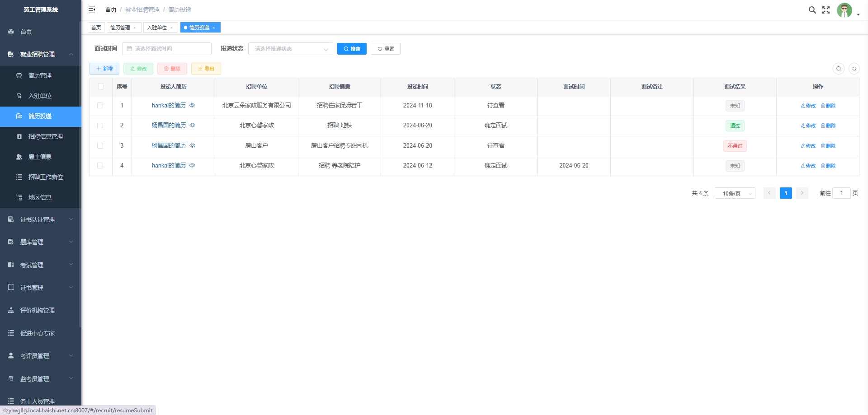Click the 面试时间 date input field

pos(167,49)
